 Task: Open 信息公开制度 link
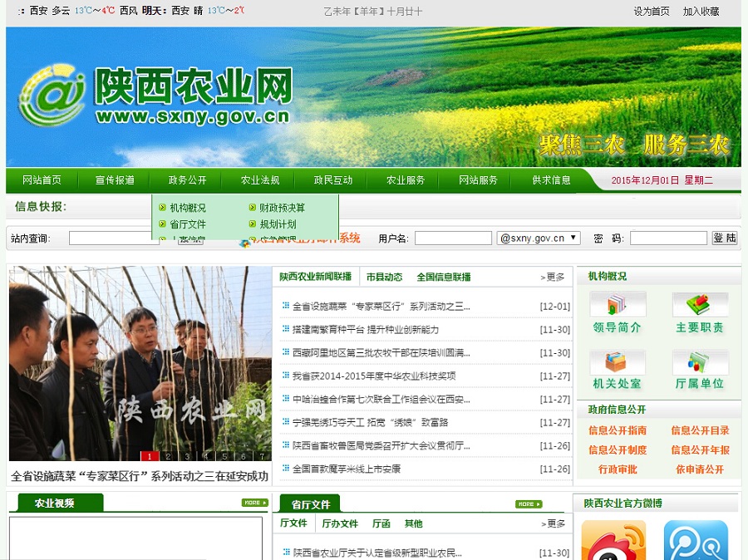pyautogui.click(x=618, y=449)
